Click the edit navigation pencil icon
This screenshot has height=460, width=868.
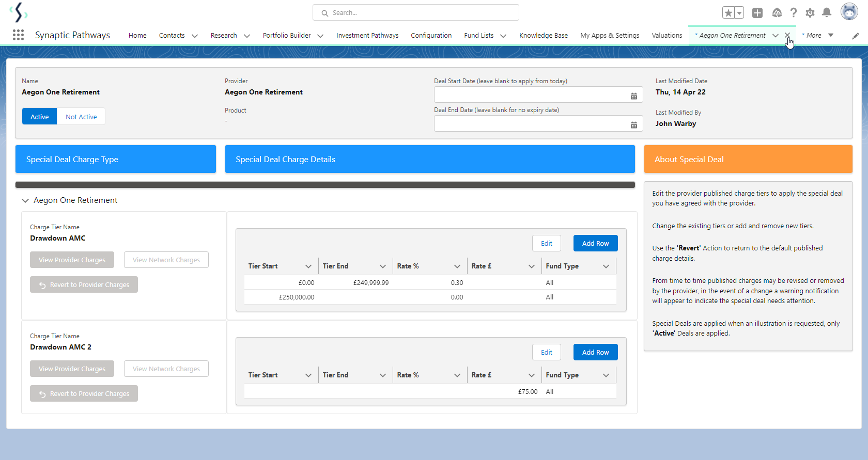pyautogui.click(x=856, y=36)
